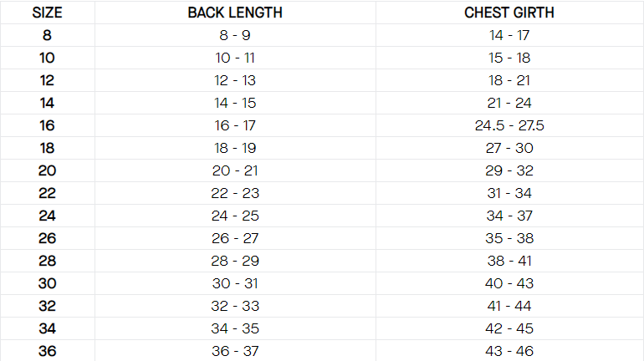Click back length cell 20 - 21

(x=235, y=170)
